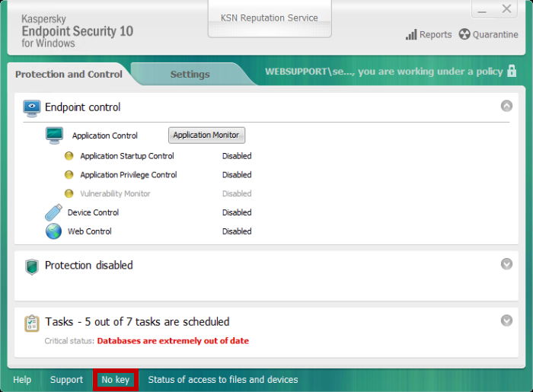Click Disabled status next to Device Control
Screen dimensions: 533x392
tap(237, 212)
